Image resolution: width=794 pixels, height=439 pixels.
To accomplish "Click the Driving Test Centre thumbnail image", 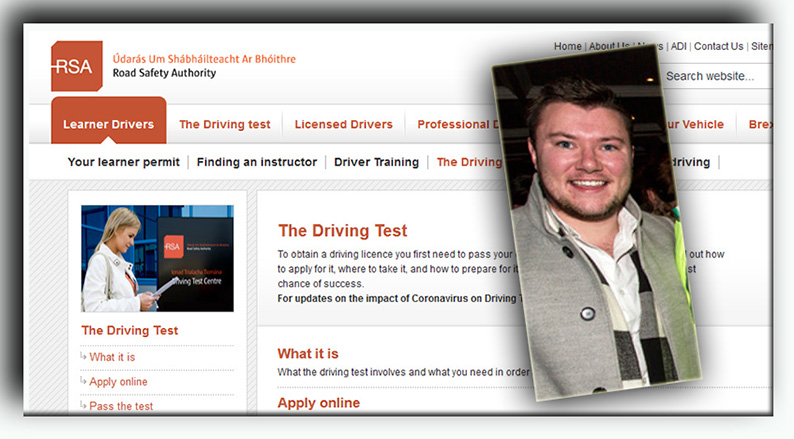I will (x=157, y=258).
